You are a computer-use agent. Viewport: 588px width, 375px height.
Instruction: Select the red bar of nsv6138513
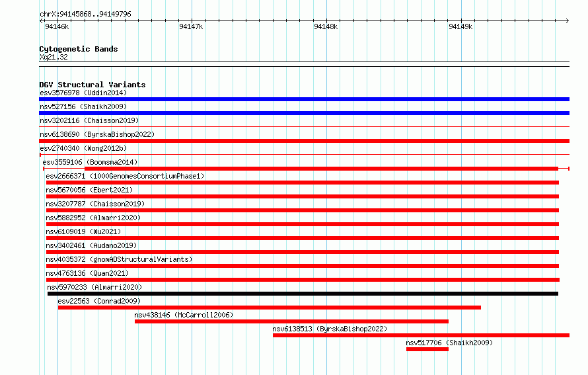click(421, 335)
